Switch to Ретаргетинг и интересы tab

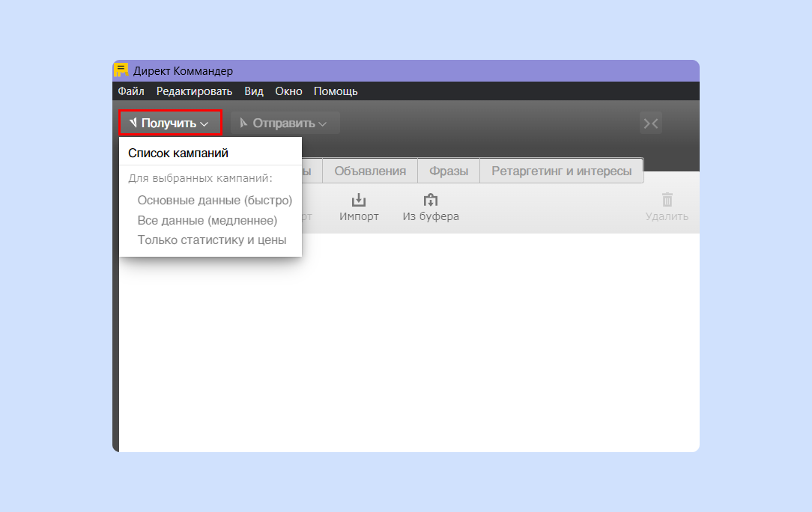click(x=561, y=171)
